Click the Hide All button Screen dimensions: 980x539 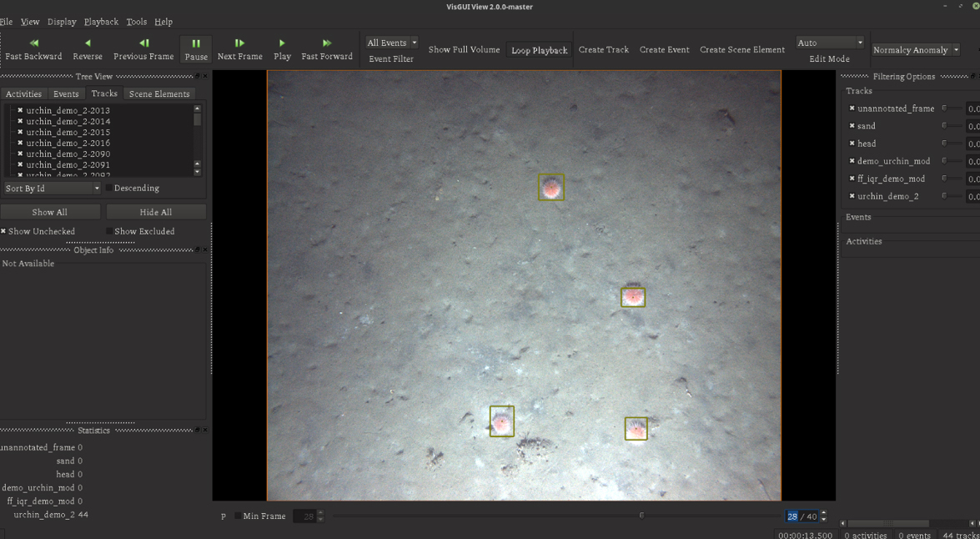[156, 212]
